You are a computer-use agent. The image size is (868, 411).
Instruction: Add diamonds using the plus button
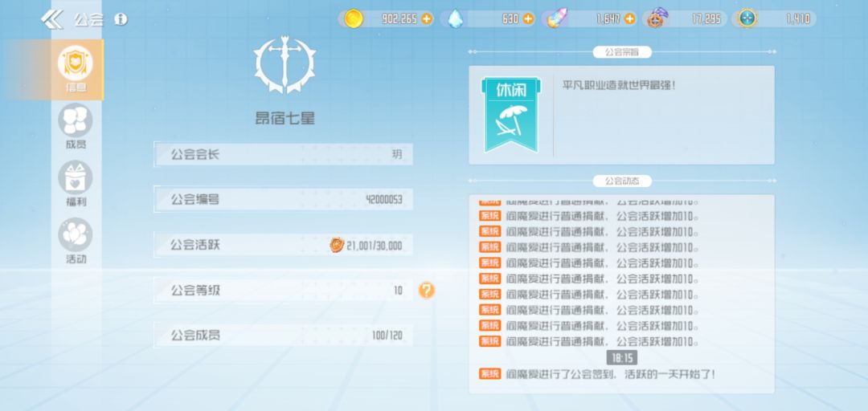coord(528,18)
